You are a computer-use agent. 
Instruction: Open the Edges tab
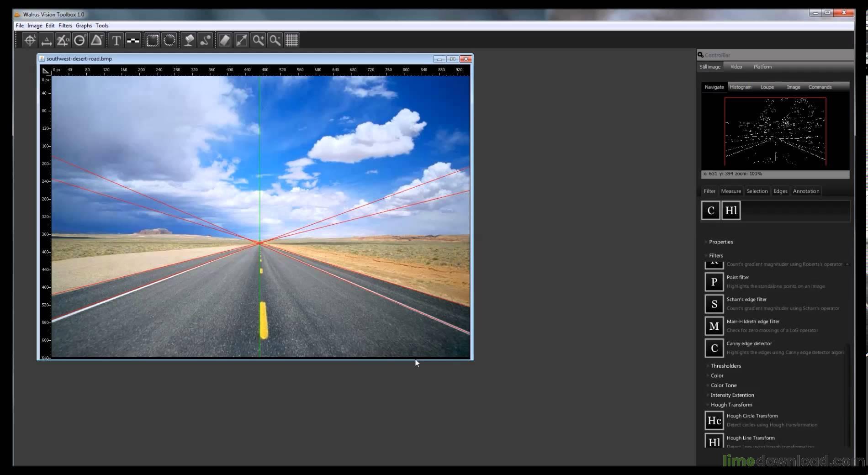click(780, 191)
